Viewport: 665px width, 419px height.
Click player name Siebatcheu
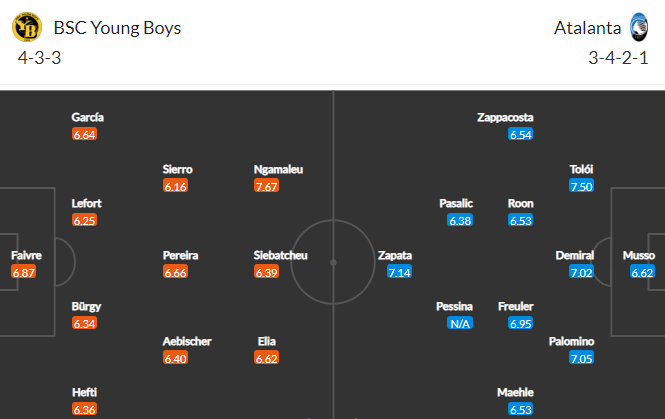point(280,255)
